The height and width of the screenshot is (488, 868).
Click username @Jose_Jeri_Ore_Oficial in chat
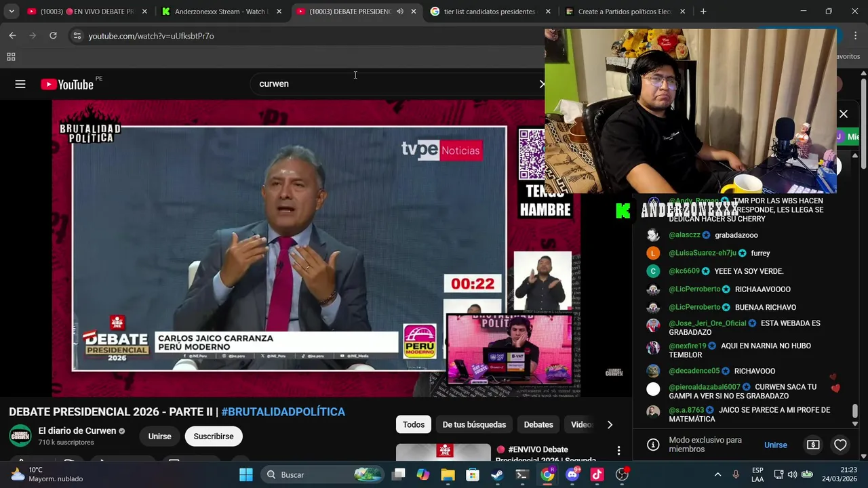[x=707, y=323]
